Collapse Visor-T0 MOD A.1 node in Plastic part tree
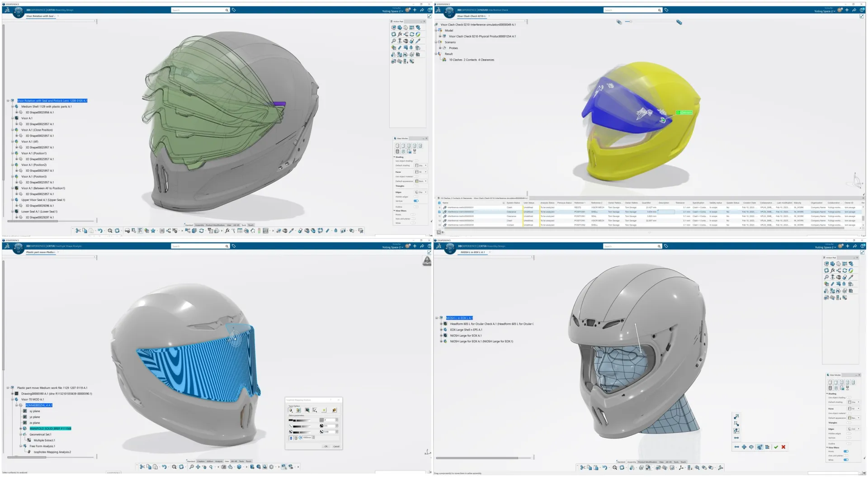The height and width of the screenshot is (477, 868). [x=12, y=399]
